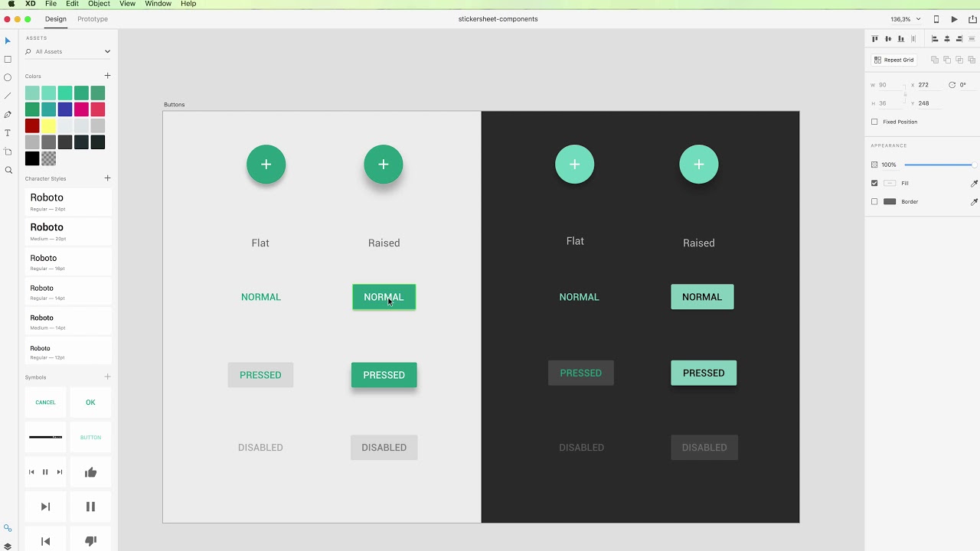Viewport: 980px width, 551px height.
Task: Adjust the opacity slider handle
Action: click(x=973, y=165)
